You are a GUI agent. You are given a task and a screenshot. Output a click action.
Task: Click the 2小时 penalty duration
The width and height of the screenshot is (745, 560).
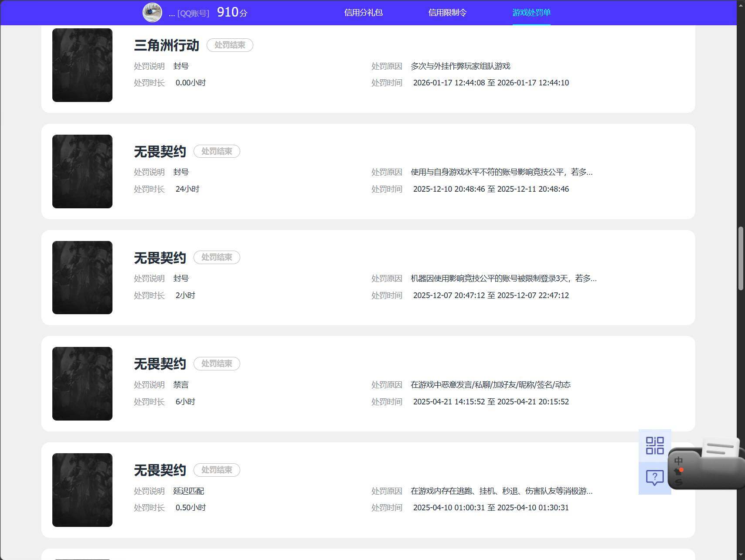[x=185, y=295]
